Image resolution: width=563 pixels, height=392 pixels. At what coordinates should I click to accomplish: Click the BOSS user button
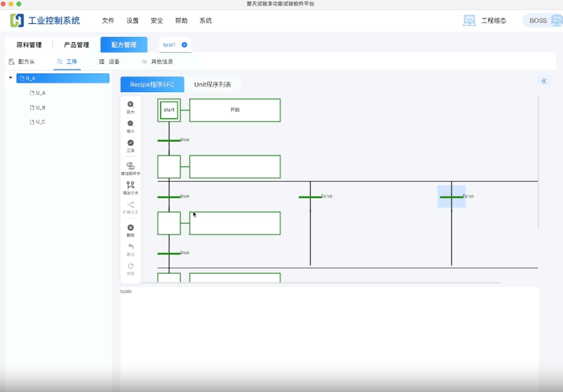[x=542, y=20]
